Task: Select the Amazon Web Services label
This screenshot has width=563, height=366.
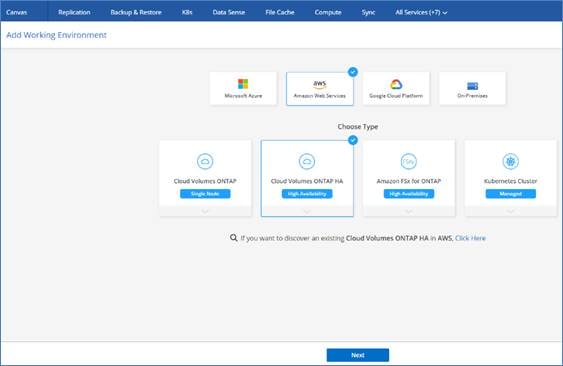Action: click(x=320, y=96)
